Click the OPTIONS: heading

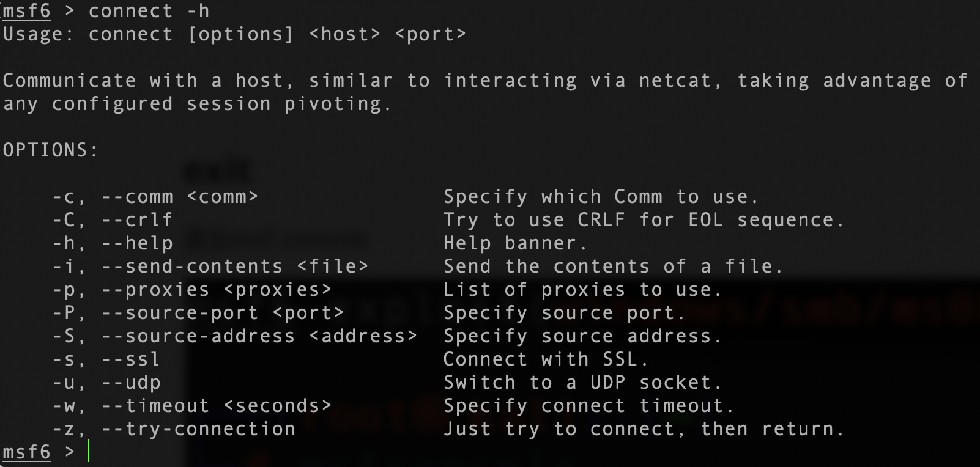tap(51, 150)
